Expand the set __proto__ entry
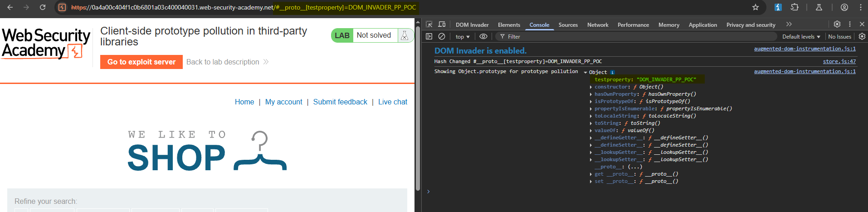Image resolution: width=868 pixels, height=212 pixels. (591, 182)
